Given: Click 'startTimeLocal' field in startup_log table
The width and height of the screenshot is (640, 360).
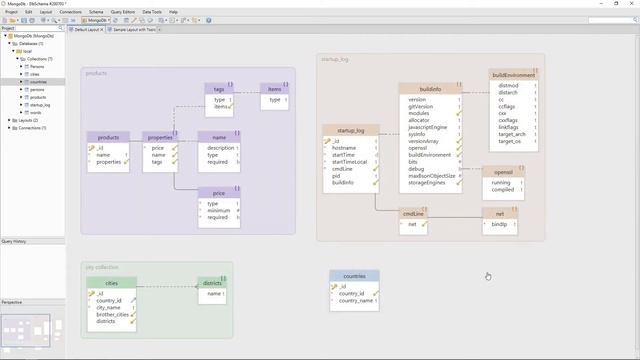Looking at the screenshot, I should [349, 162].
